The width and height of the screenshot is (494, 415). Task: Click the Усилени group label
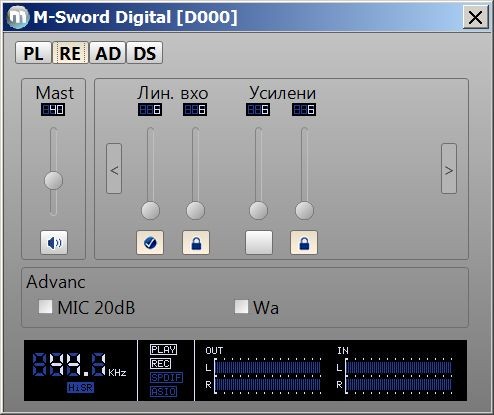[282, 93]
